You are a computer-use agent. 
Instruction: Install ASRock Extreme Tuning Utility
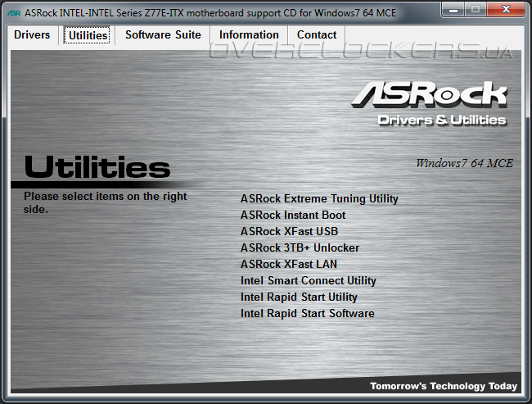(x=319, y=199)
